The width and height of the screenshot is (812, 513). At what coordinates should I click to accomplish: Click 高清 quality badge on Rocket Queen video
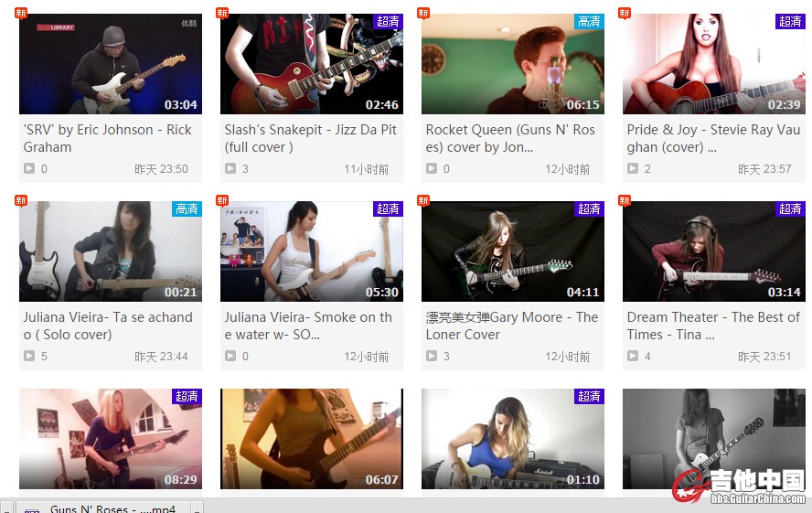pyautogui.click(x=589, y=21)
